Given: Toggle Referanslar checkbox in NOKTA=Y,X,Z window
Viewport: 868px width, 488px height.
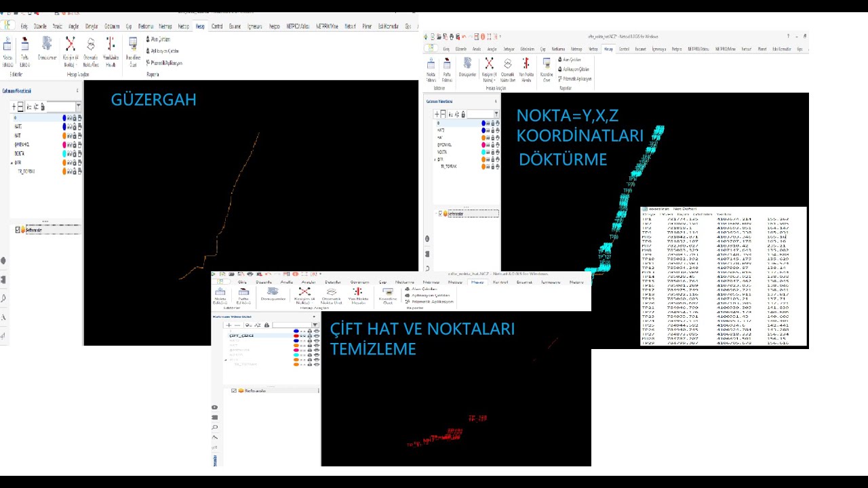Looking at the screenshot, I should pos(440,213).
